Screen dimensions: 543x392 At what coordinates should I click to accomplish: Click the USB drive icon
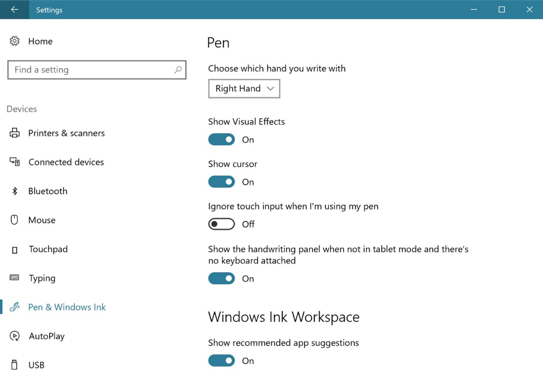(15, 365)
